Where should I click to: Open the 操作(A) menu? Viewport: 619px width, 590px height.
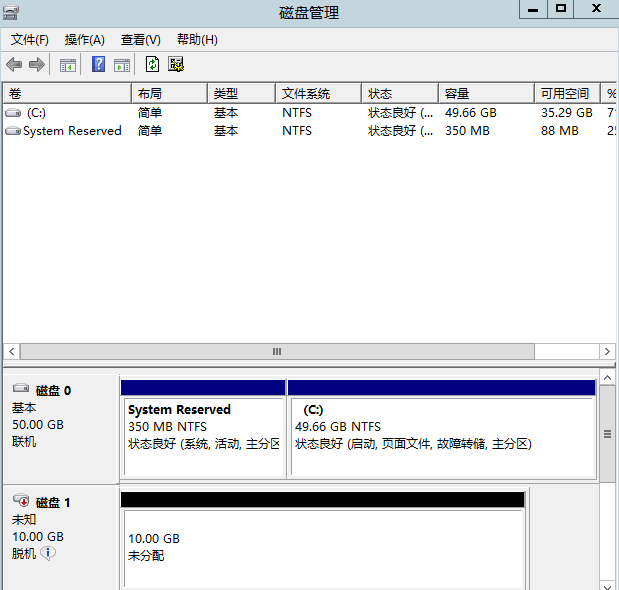click(x=85, y=39)
